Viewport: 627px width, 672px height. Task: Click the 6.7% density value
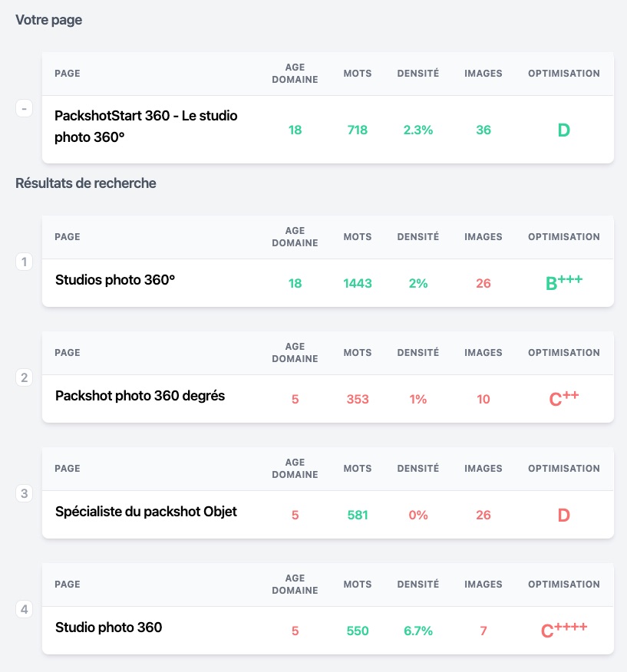(x=418, y=631)
